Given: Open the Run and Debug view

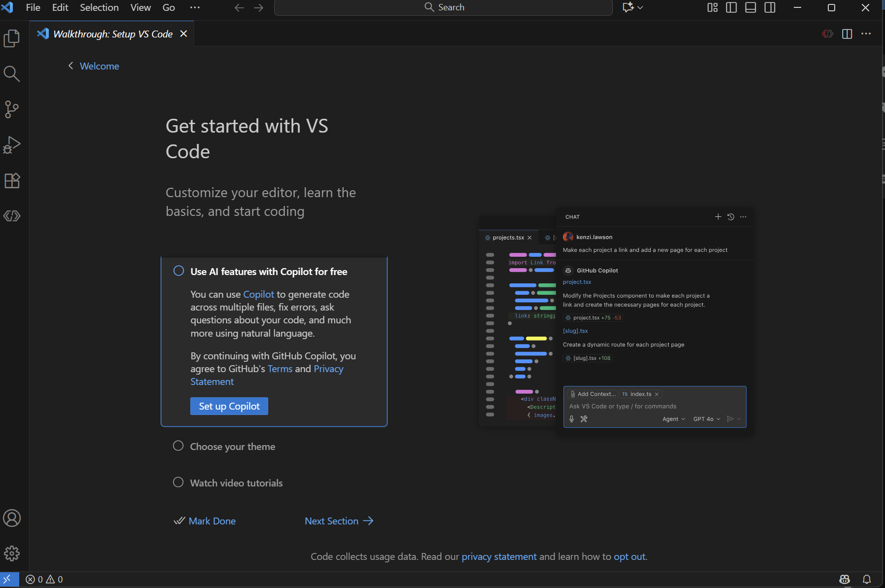Looking at the screenshot, I should pos(12,145).
